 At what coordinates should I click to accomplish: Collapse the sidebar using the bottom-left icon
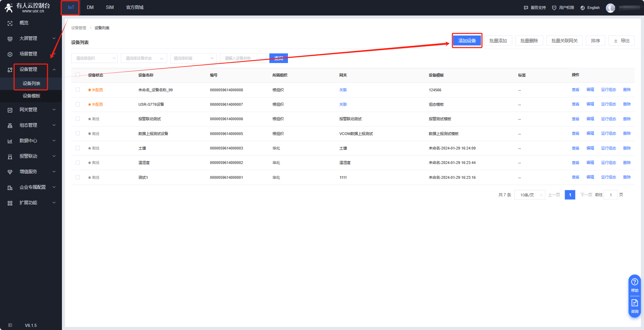(x=10, y=325)
